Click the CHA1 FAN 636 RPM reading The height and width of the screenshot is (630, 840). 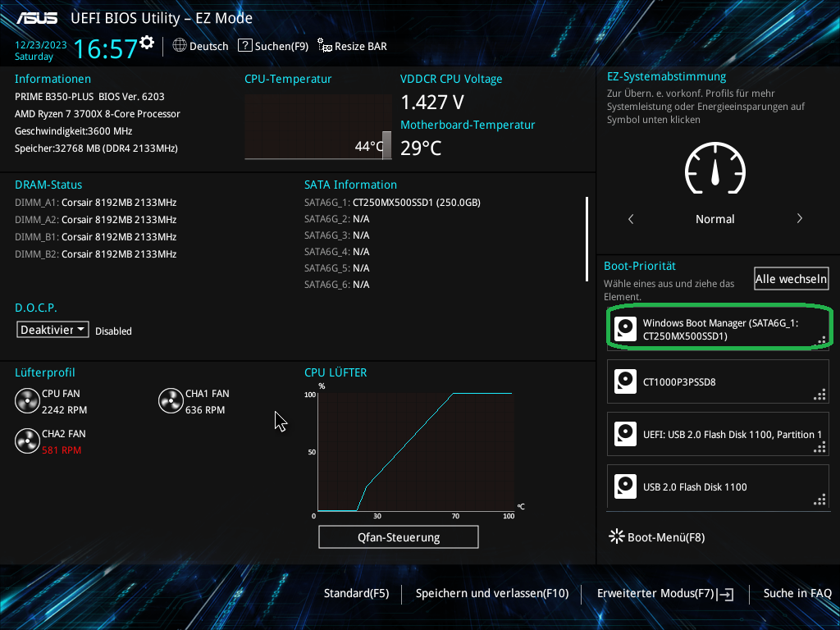[205, 410]
